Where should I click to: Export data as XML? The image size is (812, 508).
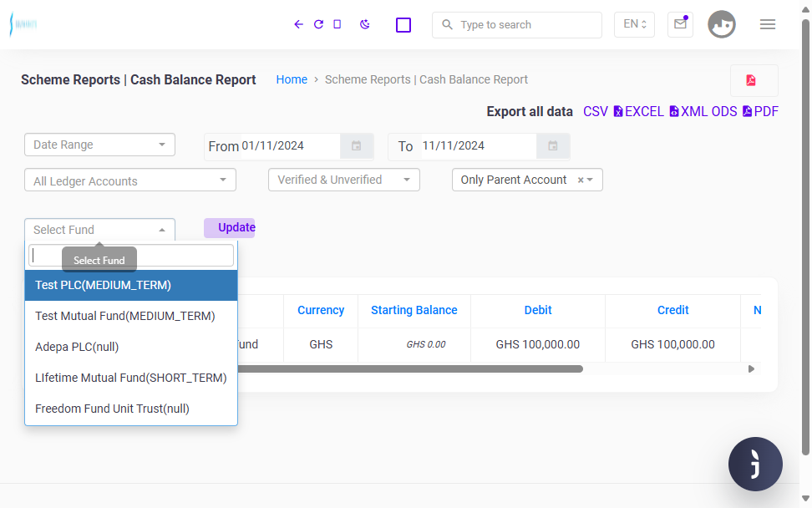coord(688,112)
